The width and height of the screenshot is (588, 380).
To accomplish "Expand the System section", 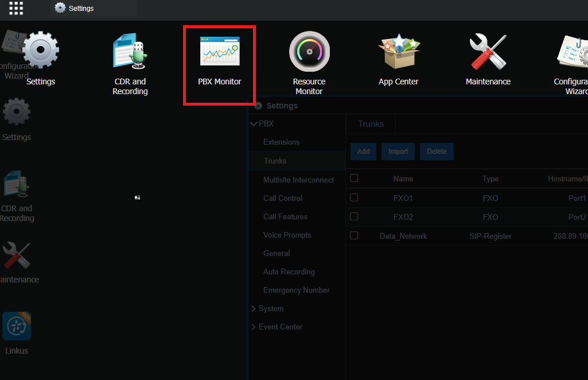I will pyautogui.click(x=270, y=308).
